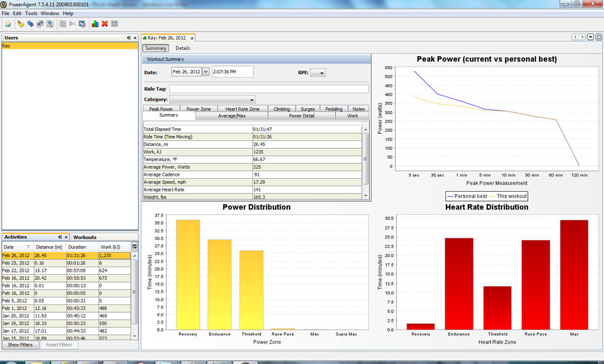Select the Power Detail tab
The width and height of the screenshot is (604, 364).
point(301,116)
